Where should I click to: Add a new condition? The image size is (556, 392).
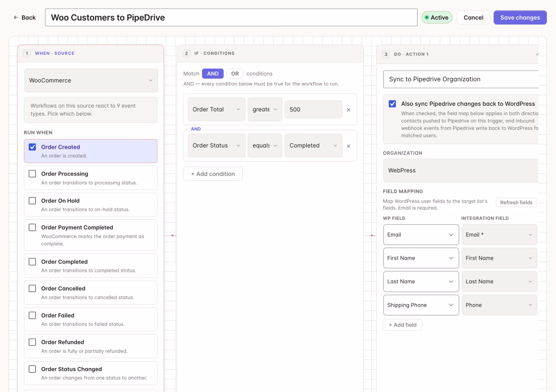coord(213,174)
